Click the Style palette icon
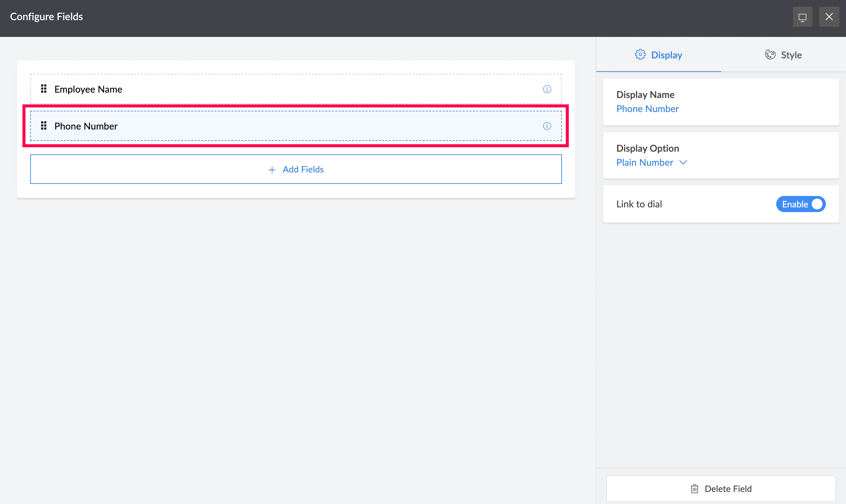 point(770,55)
